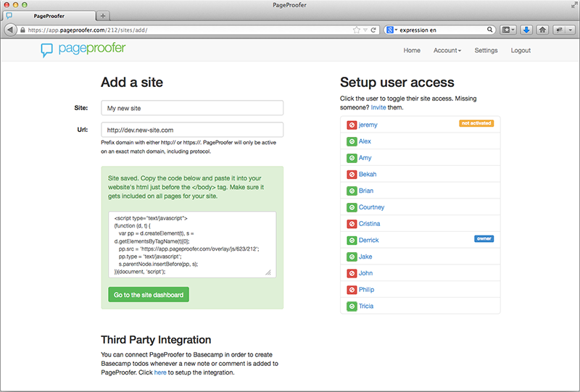Click the Tricia user name
The height and width of the screenshot is (392, 580).
(366, 306)
